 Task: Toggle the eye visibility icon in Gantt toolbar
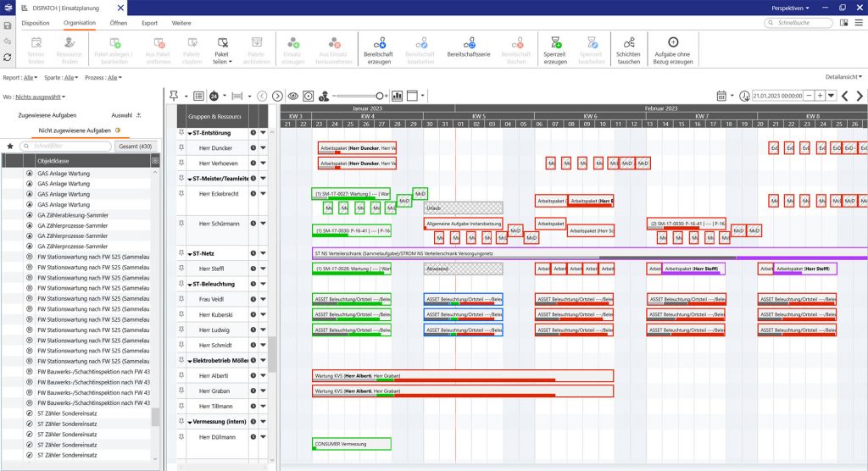[x=293, y=96]
